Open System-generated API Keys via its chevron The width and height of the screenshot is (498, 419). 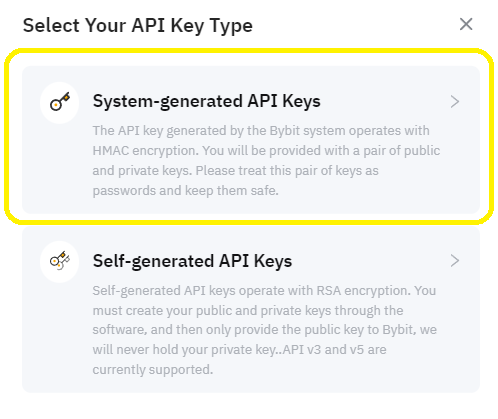point(454,102)
